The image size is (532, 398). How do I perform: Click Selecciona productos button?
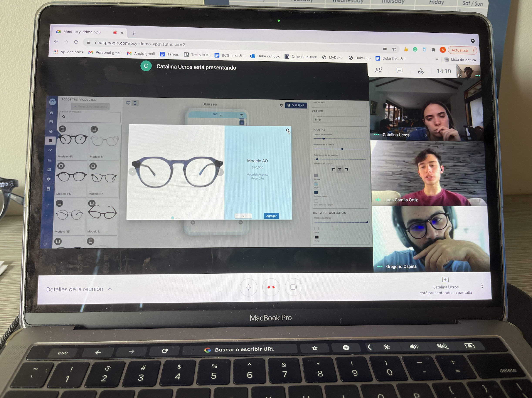[90, 107]
